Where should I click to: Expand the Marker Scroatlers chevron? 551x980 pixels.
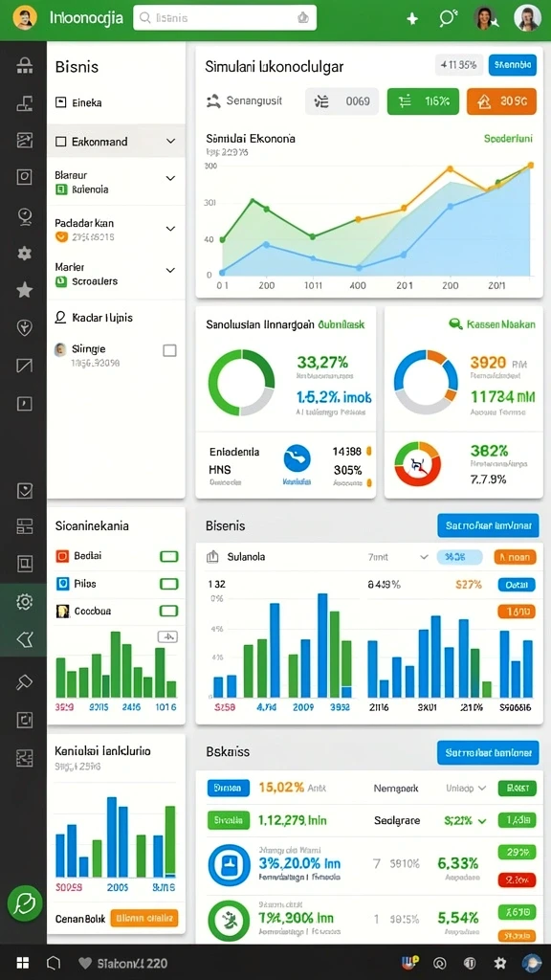[170, 271]
